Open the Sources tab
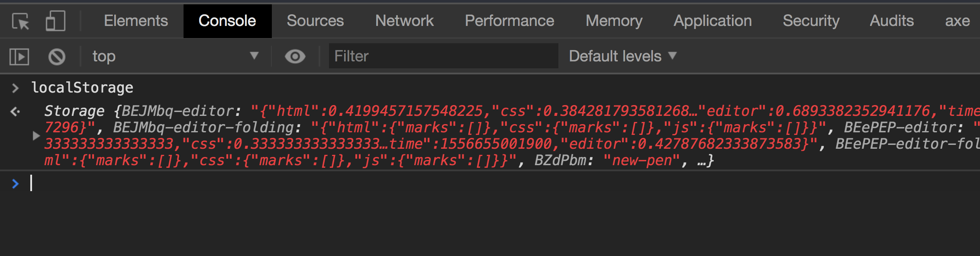Viewport: 980px width, 256px height. [315, 21]
